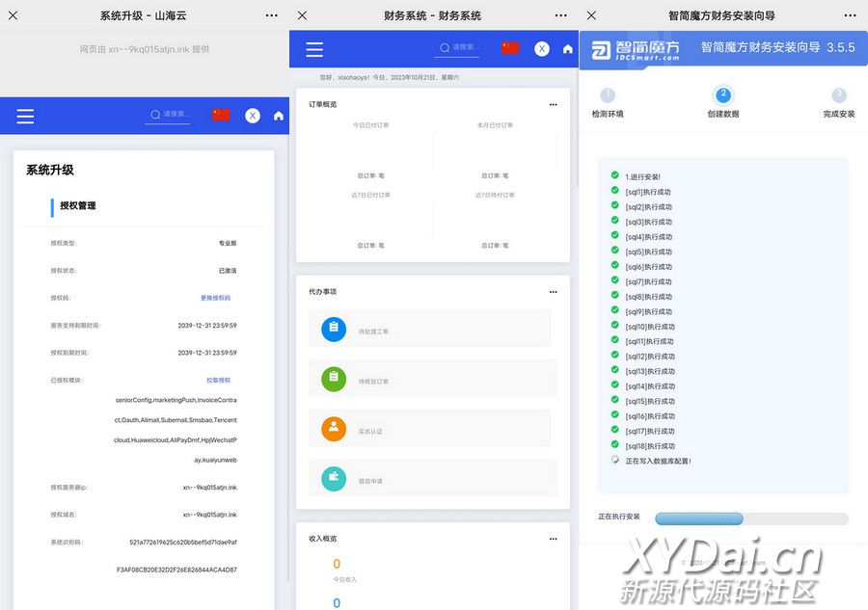Select step 3 完成安装 in install wizard
Screen dimensions: 868x610
[839, 95]
